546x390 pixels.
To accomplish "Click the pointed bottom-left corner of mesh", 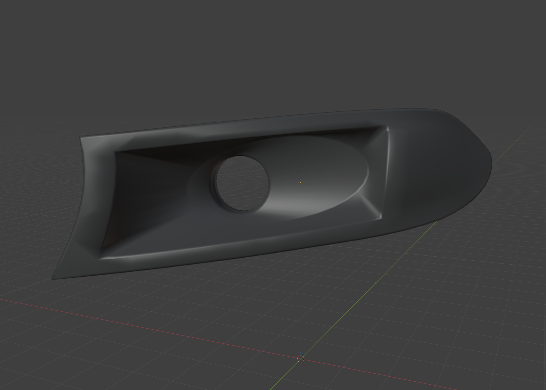I will pyautogui.click(x=54, y=278).
